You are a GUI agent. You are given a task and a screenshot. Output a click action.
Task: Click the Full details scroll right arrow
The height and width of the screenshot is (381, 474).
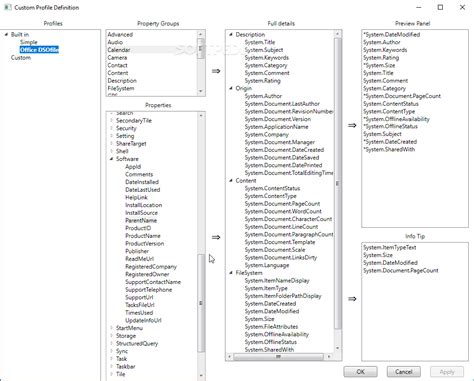pos(329,357)
